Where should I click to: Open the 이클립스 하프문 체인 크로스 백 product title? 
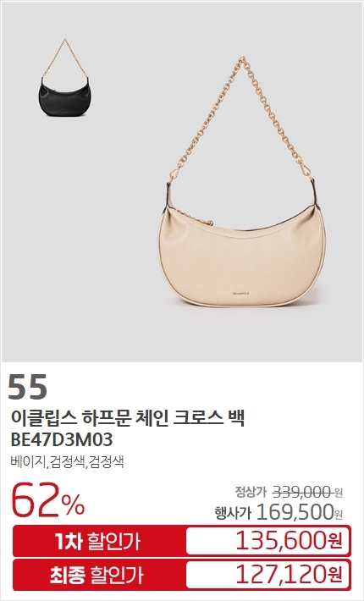coord(128,417)
